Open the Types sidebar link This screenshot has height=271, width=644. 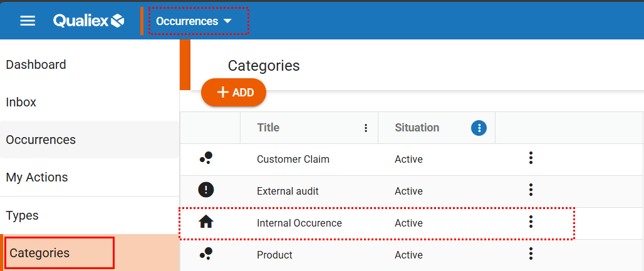[x=23, y=216]
